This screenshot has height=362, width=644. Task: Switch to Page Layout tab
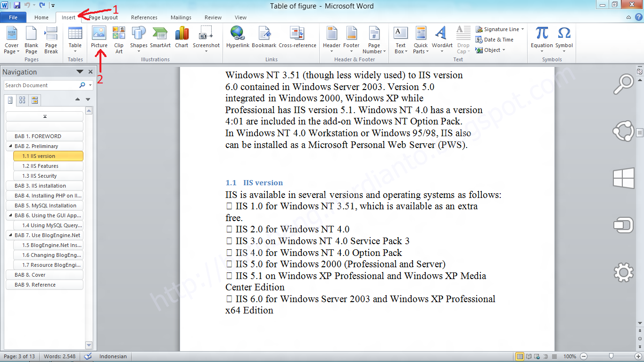click(x=103, y=17)
